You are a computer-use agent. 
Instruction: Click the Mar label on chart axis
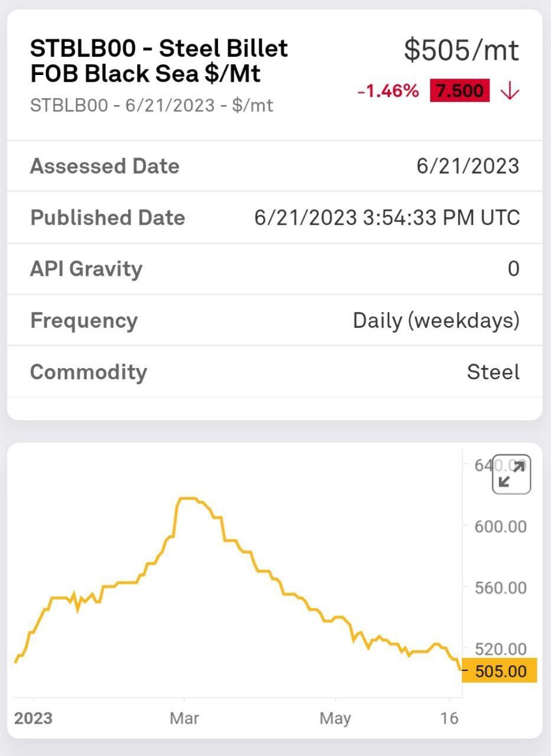click(184, 719)
